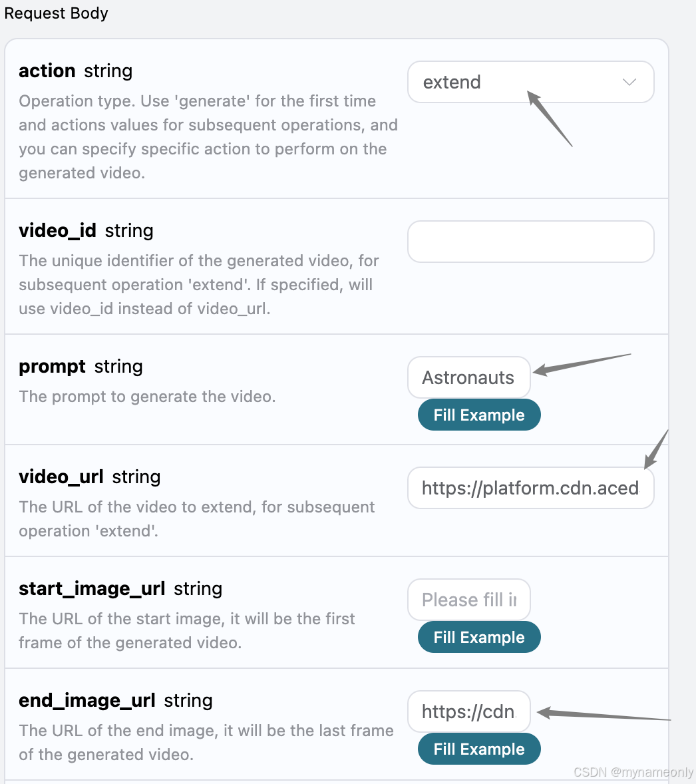696x784 pixels.
Task: Focus the video_url field with platform.cdn URL
Action: tap(530, 488)
